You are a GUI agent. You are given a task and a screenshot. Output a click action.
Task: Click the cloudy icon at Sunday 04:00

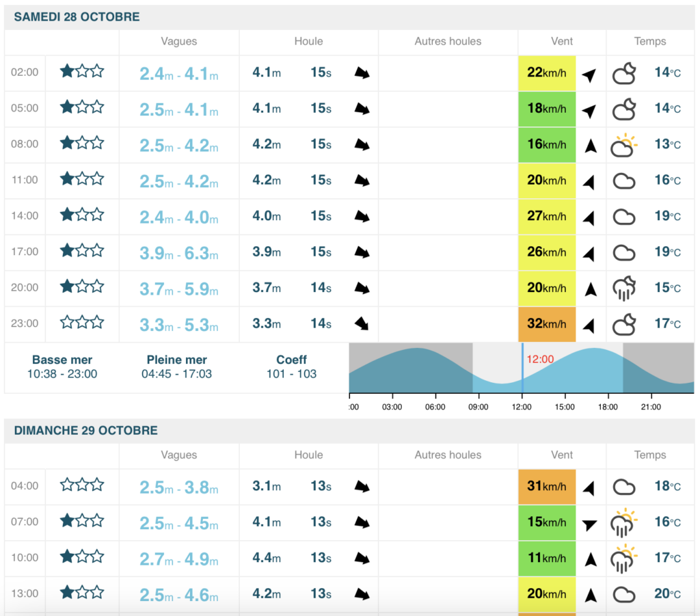[623, 487]
